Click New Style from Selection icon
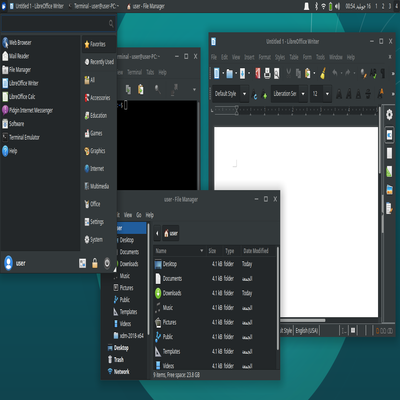400x400 pixels. (265, 94)
